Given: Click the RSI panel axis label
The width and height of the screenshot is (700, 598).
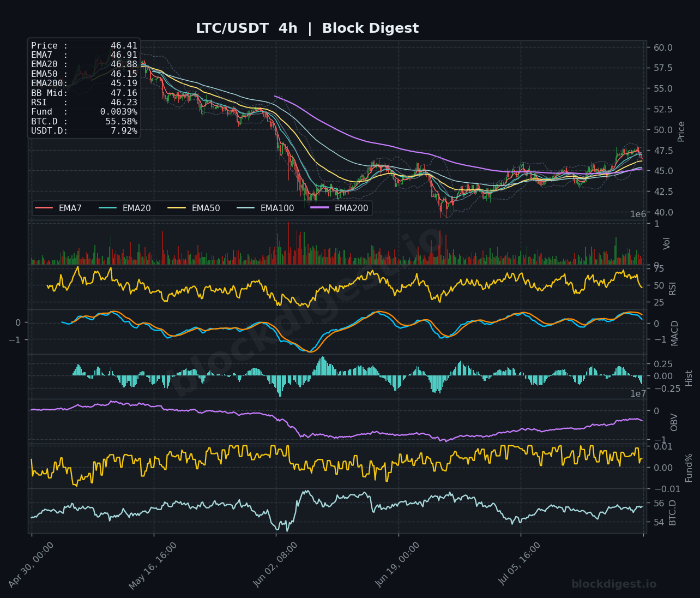Looking at the screenshot, I should [x=673, y=288].
